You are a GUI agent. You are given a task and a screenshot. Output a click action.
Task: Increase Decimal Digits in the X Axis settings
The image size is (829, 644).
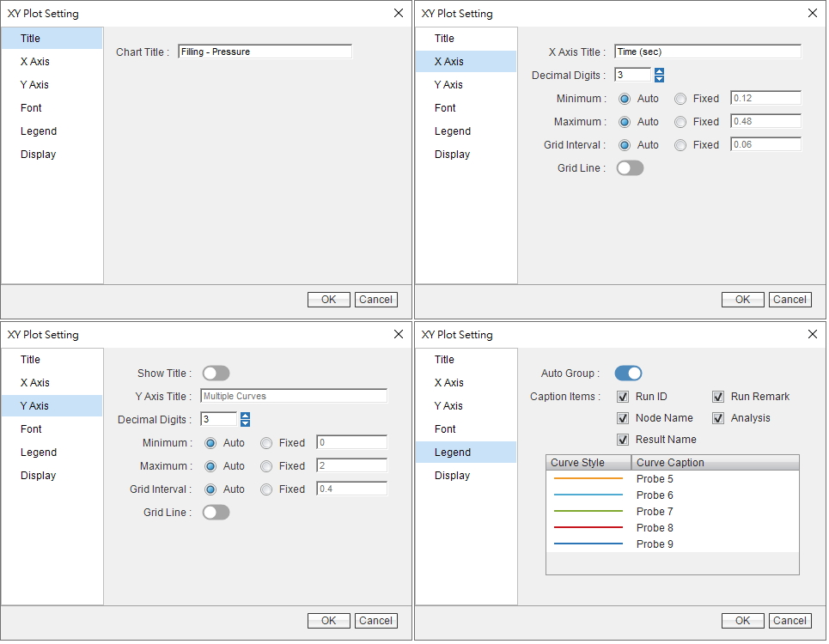coord(659,71)
